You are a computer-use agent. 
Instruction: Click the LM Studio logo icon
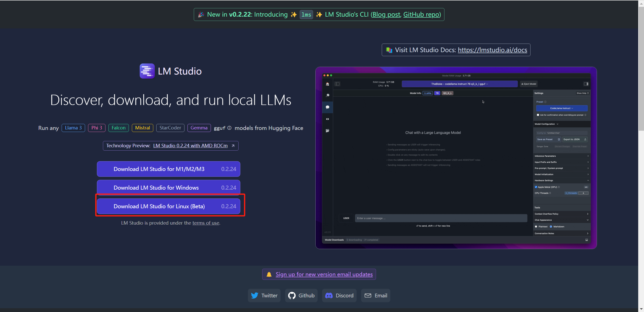(147, 71)
